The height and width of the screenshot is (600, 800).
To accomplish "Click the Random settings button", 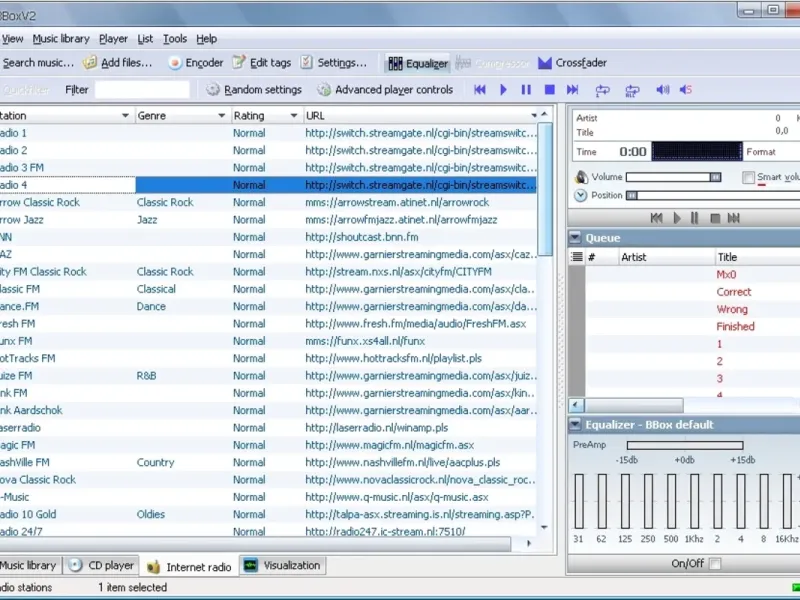I will pyautogui.click(x=254, y=90).
